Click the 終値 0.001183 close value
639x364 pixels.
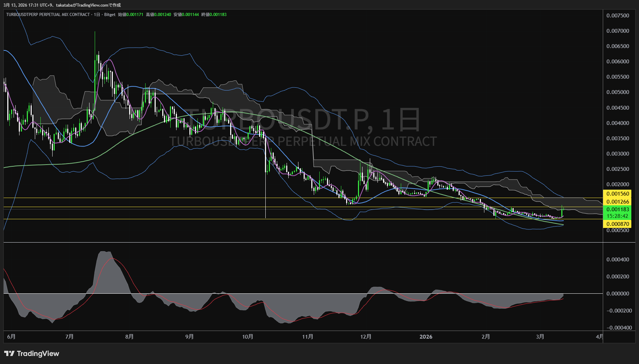214,15
